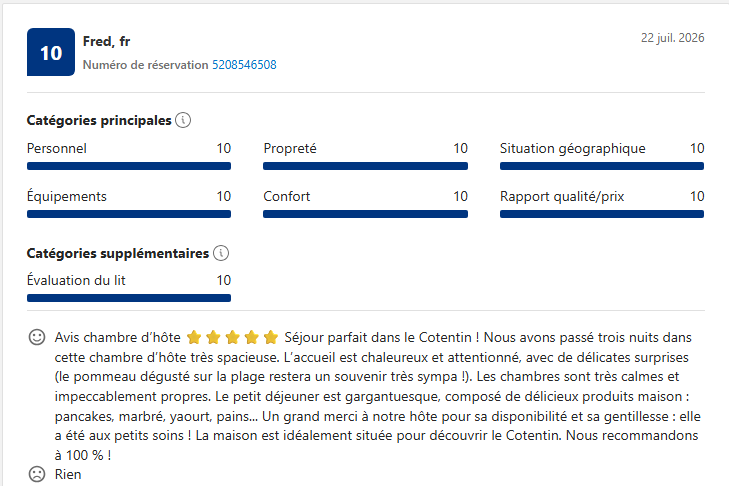This screenshot has width=729, height=486.
Task: Click info icon beside Catégories supplémentaires
Action: click(221, 253)
